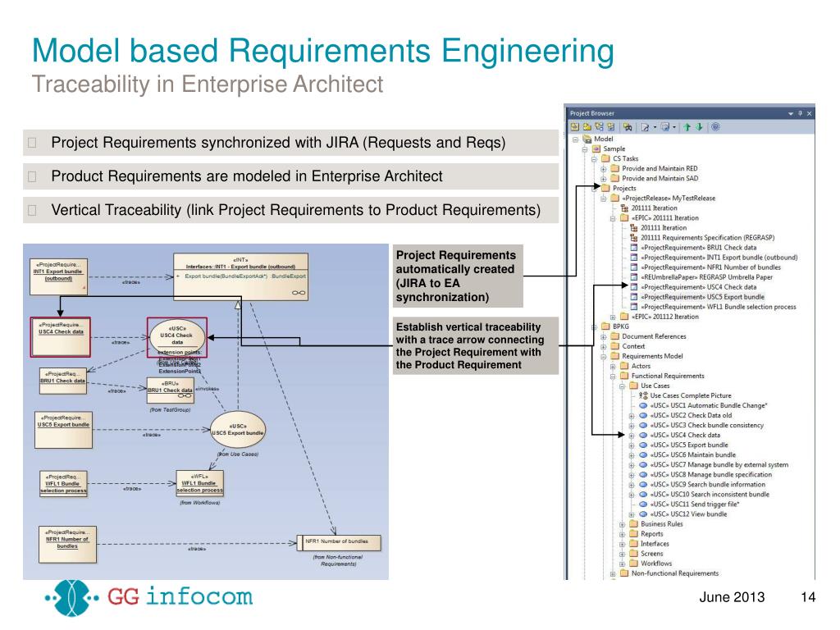Collapse the Functional Requirements folder

tap(614, 376)
